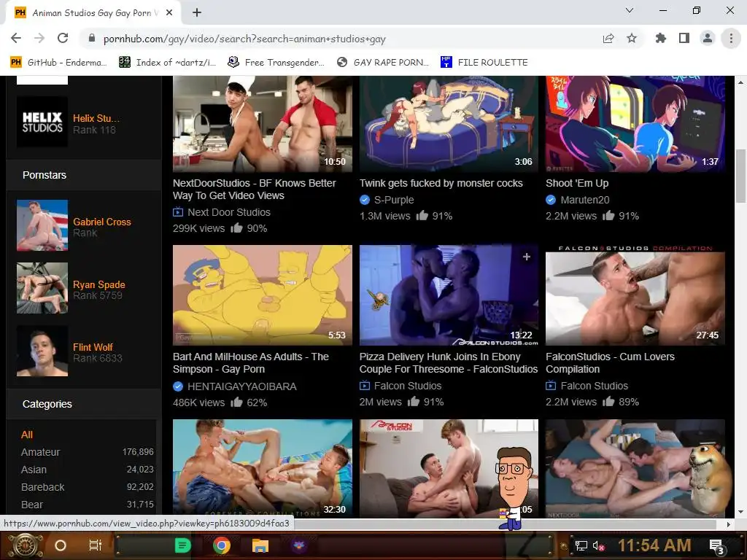Open the notification center icon
Image resolution: width=747 pixels, height=560 pixels.
coord(717,547)
